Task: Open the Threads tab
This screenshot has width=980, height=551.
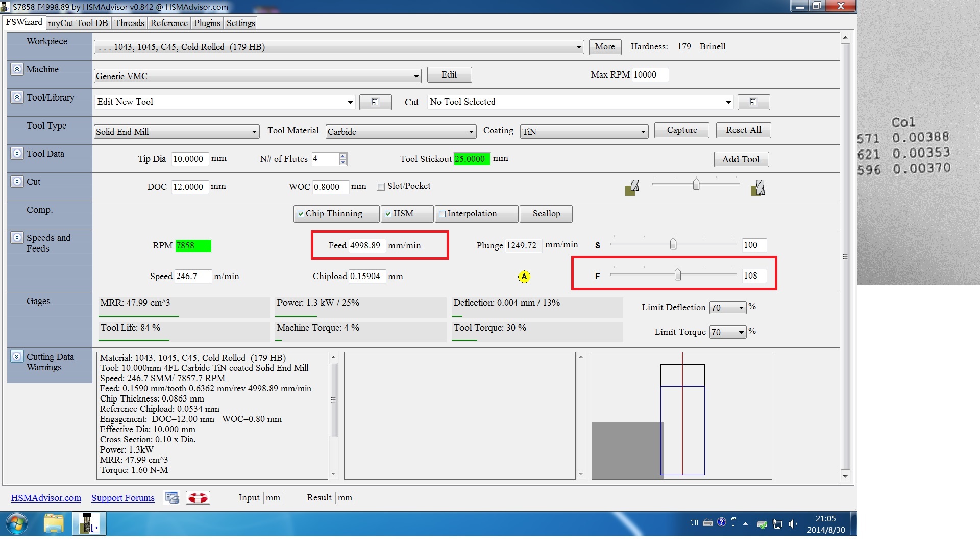Action: [129, 23]
